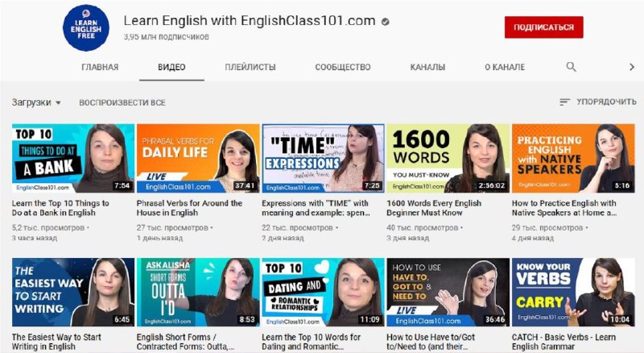Open How to Use Have To thumbnail
This screenshot has height=353, width=644.
coord(448,292)
